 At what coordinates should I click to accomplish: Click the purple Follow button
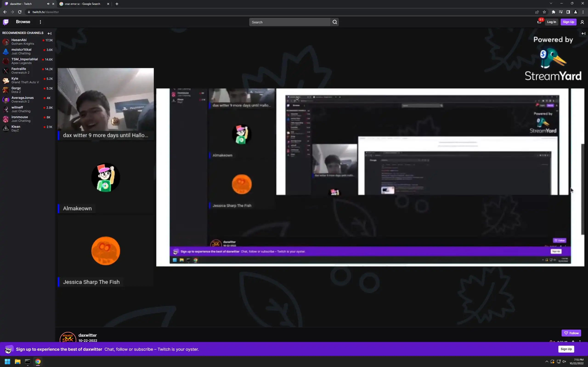[571, 333]
